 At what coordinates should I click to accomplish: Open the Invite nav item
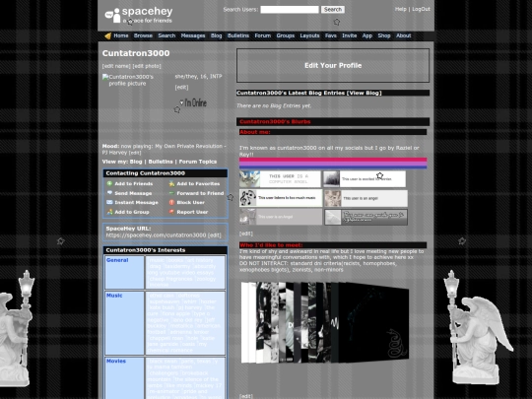click(x=350, y=35)
